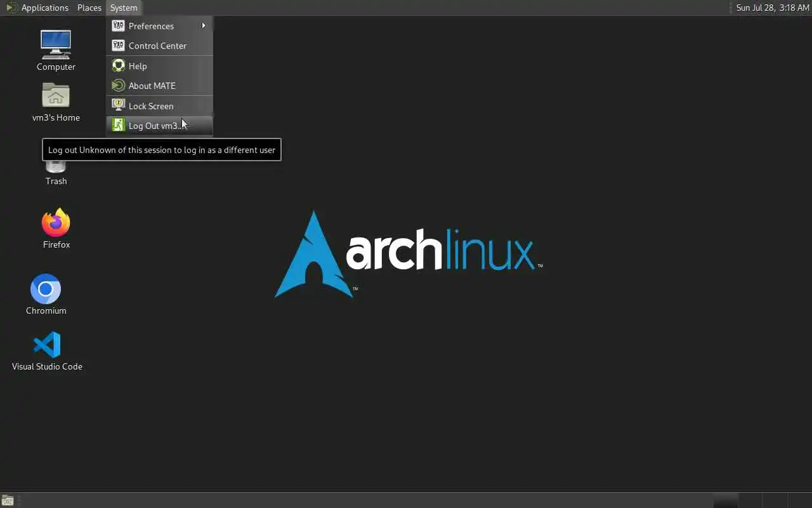Switch to the last workspace in the switcher
The height and width of the screenshot is (508, 812).
tap(801, 500)
